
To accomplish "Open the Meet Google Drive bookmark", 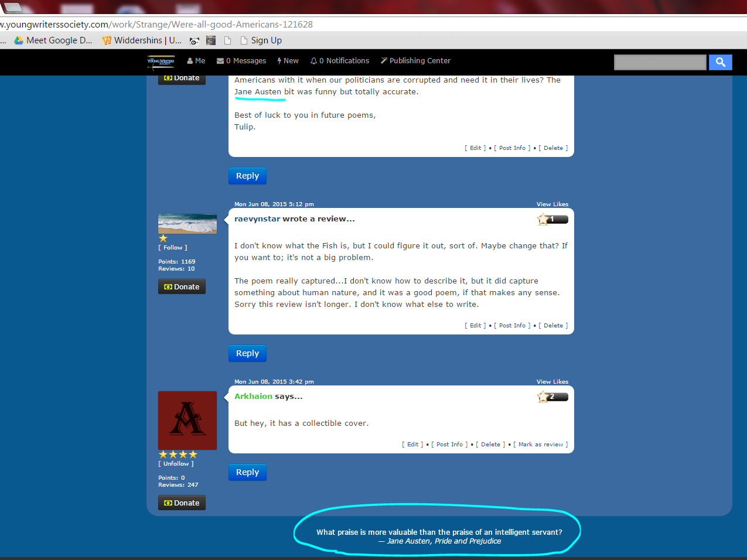I will [53, 40].
